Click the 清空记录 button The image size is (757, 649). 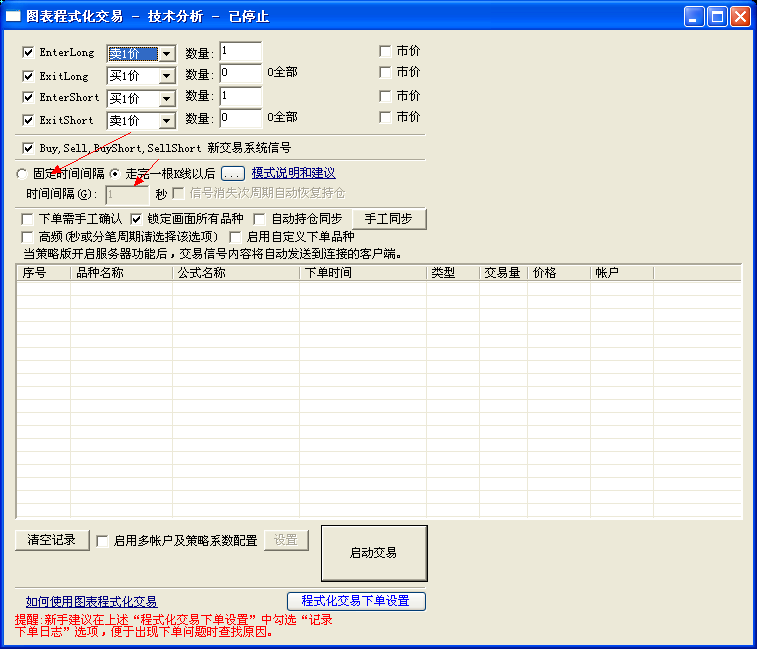click(52, 540)
